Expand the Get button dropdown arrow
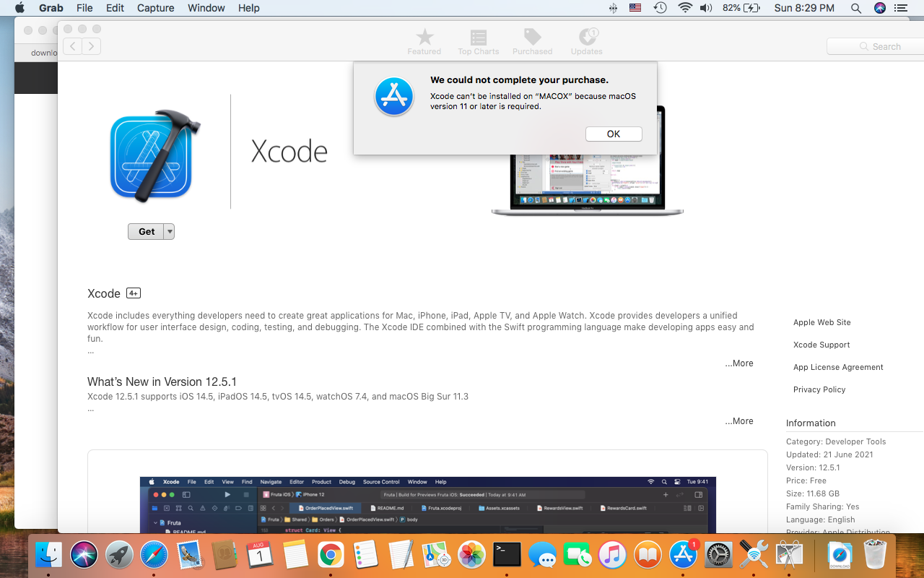 169,232
